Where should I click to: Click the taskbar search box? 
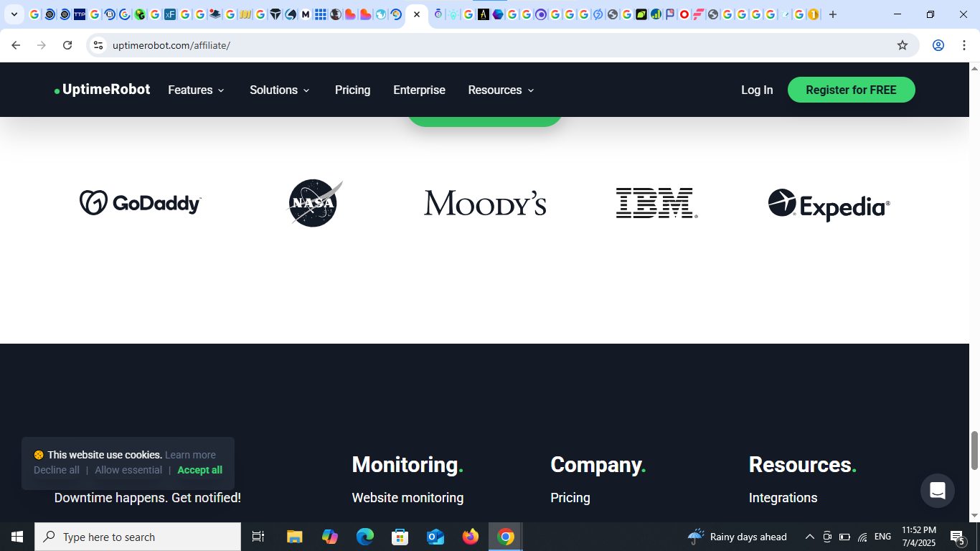pyautogui.click(x=138, y=537)
